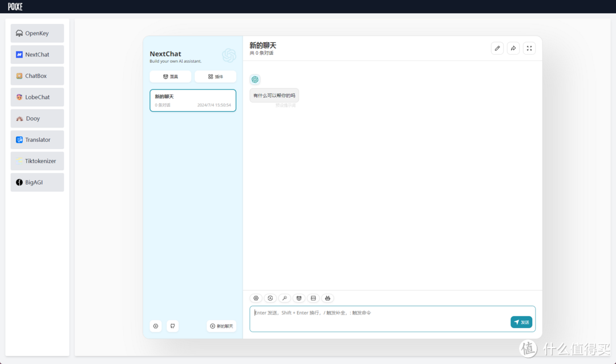Screen dimensions: 616x364
Task: Open the 面具 masks panel
Action: (170, 76)
